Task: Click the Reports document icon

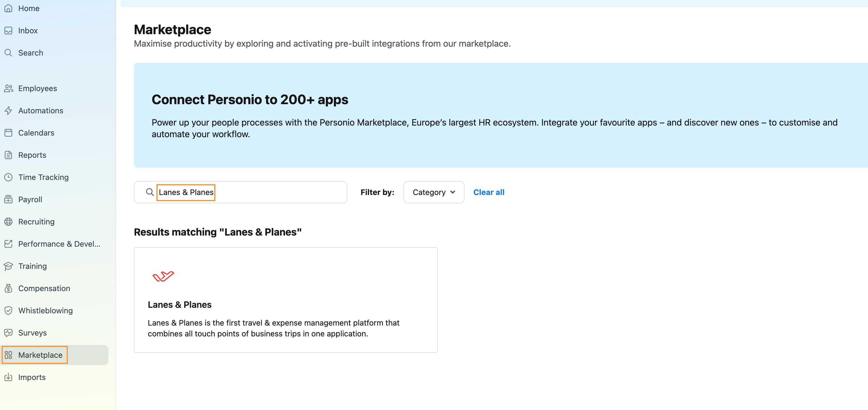Action: coord(8,155)
